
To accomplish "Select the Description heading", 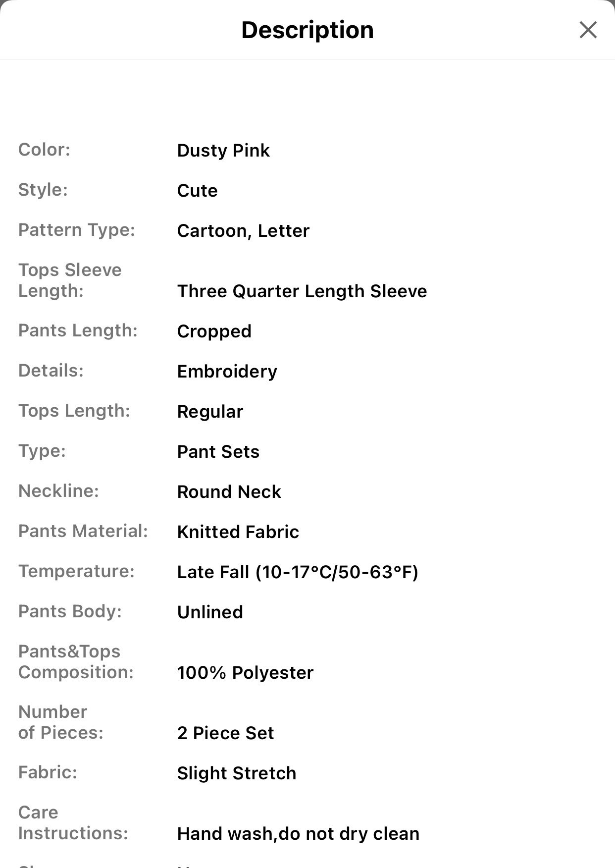I will pos(307,30).
